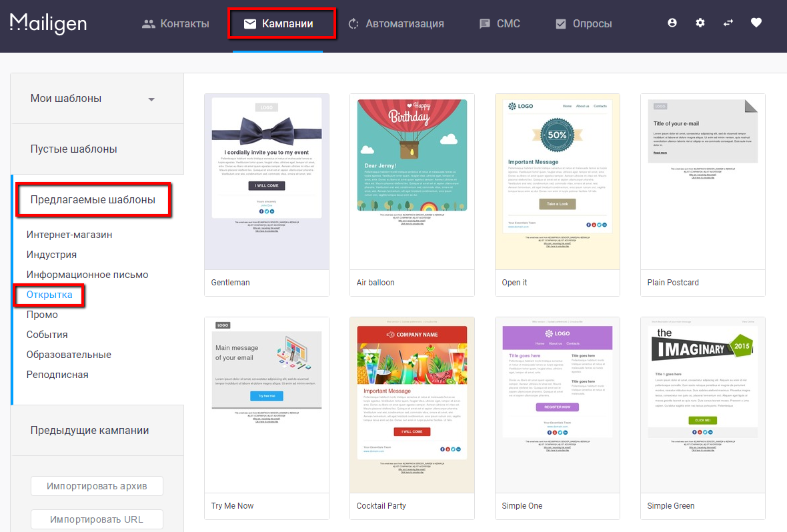Choose the Gentleman template thumbnail

click(266, 181)
